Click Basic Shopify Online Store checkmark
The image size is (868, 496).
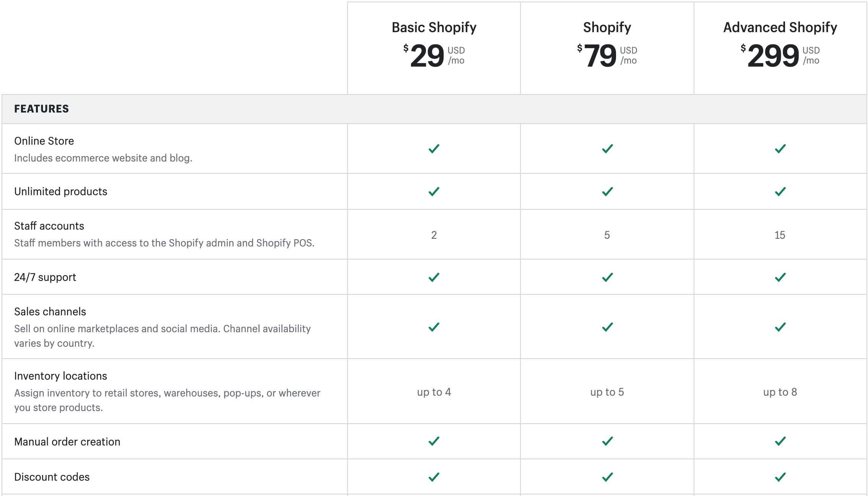(x=434, y=149)
